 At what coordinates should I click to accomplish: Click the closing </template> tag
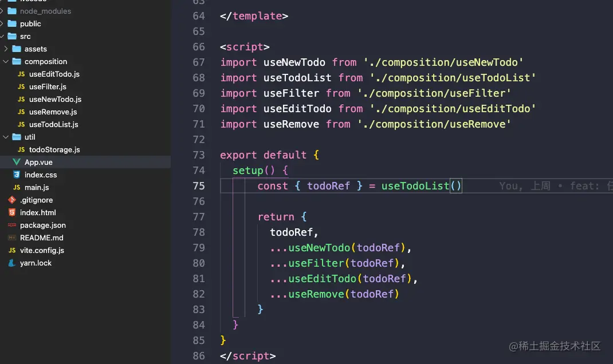point(254,16)
